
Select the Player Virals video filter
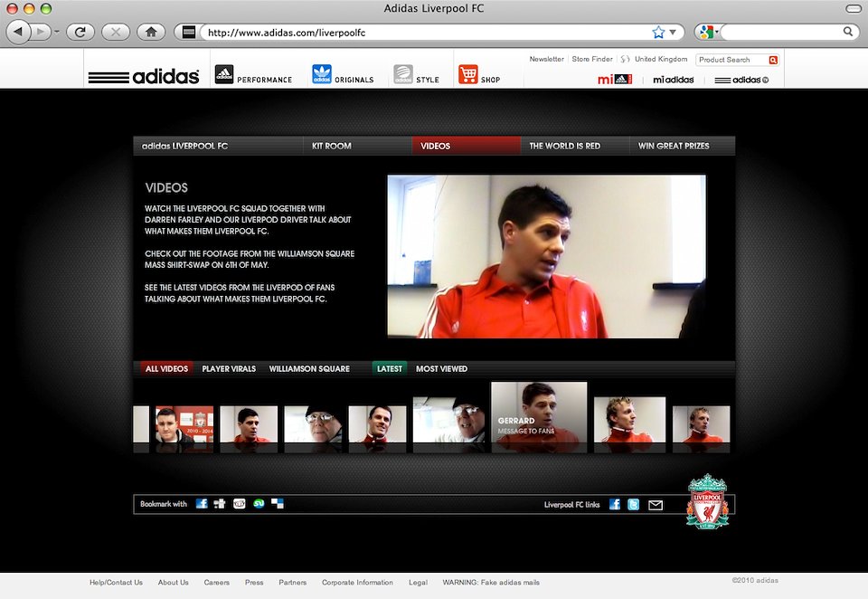coord(229,369)
